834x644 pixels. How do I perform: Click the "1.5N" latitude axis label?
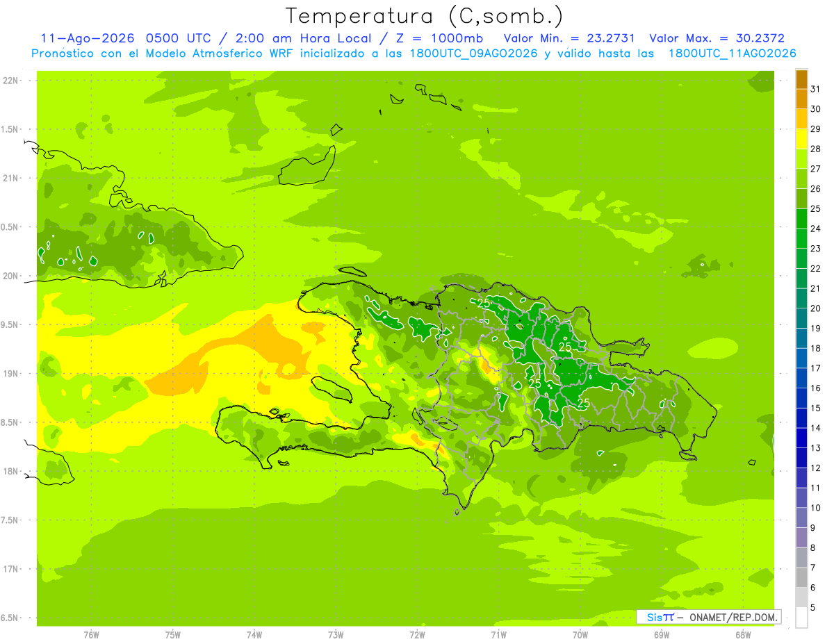tap(10, 129)
